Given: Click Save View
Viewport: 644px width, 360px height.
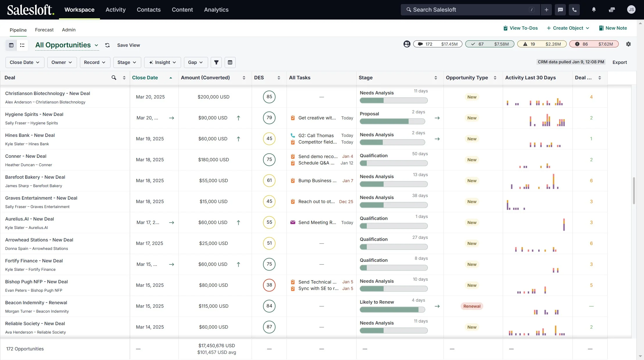Looking at the screenshot, I should point(128,45).
